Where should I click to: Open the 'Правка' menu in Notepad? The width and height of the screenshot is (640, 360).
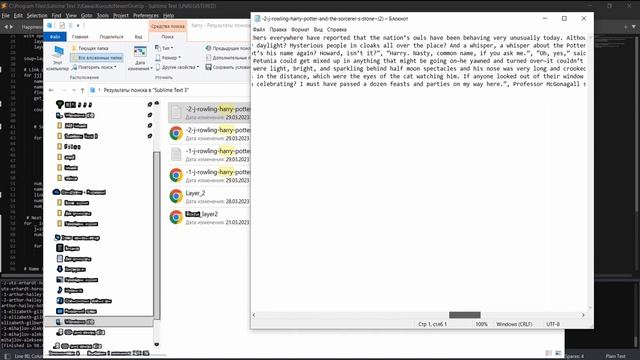[278, 30]
